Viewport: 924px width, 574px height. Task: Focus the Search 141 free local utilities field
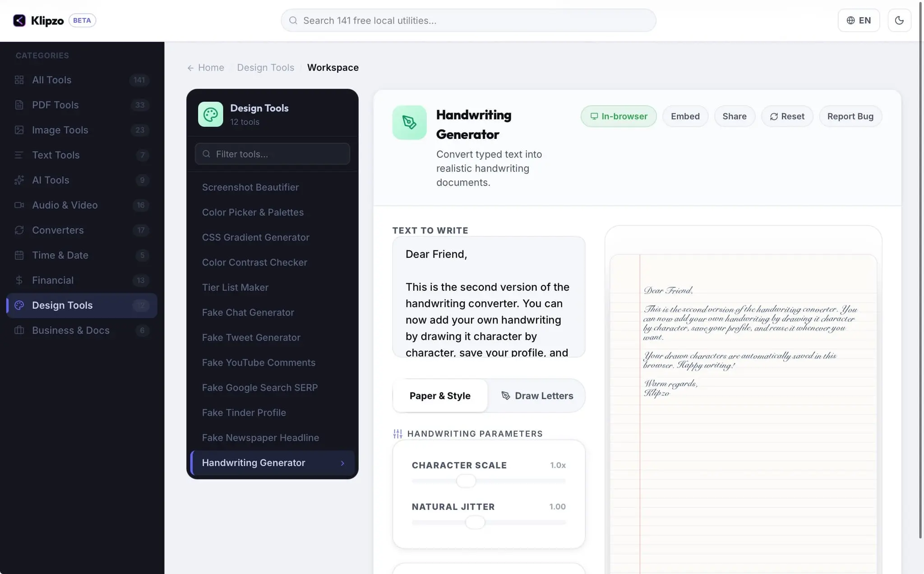coord(468,20)
